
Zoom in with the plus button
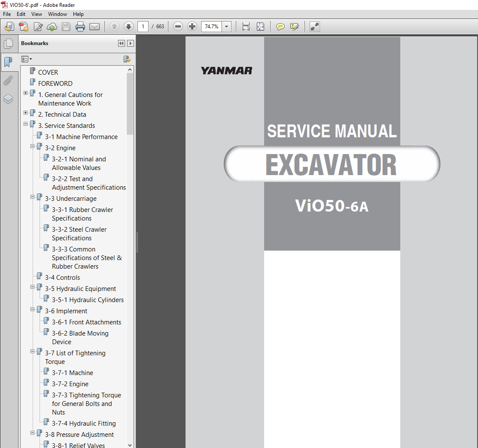click(x=192, y=27)
